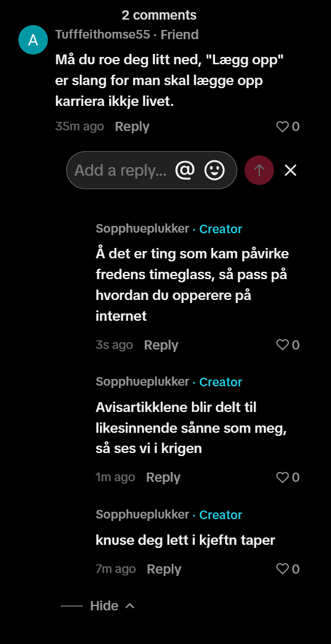Reply to the "Lægg opp" comment
This screenshot has width=331, height=644.
pyautogui.click(x=132, y=127)
